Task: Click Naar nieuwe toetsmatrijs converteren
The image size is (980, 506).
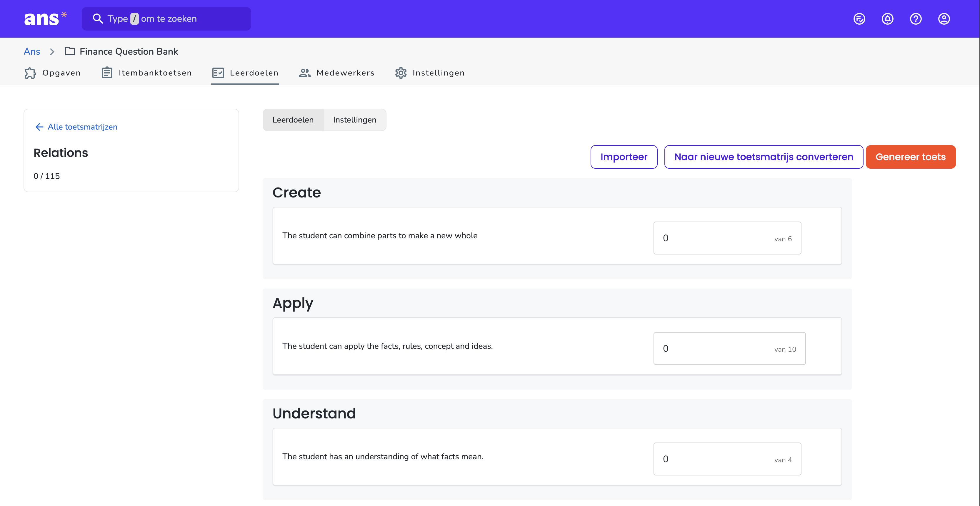Action: tap(764, 157)
